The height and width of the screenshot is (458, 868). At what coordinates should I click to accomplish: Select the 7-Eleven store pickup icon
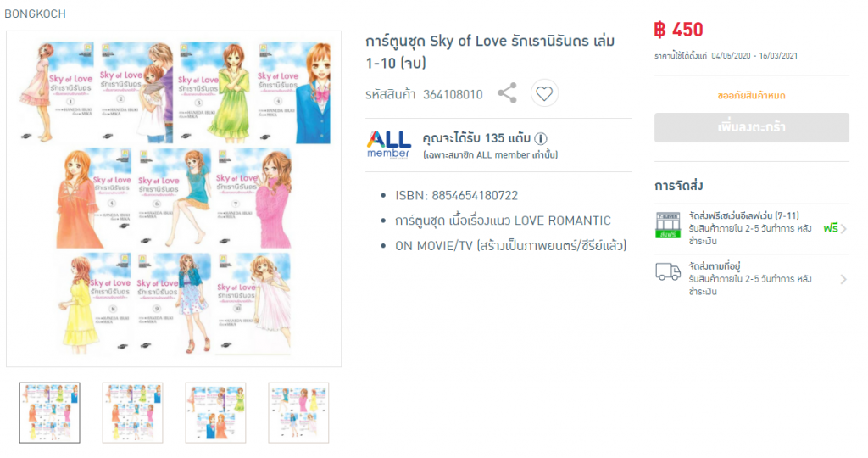click(668, 226)
